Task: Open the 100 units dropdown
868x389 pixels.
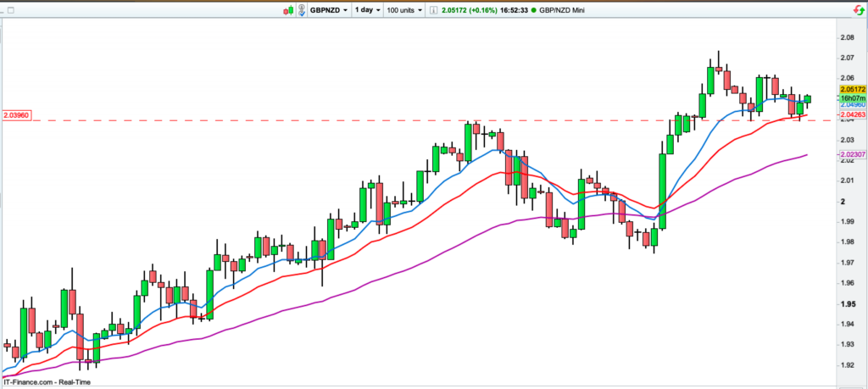Action: [404, 10]
